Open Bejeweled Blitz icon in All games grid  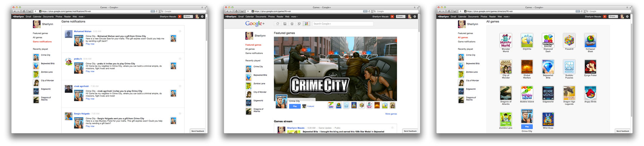click(x=548, y=67)
